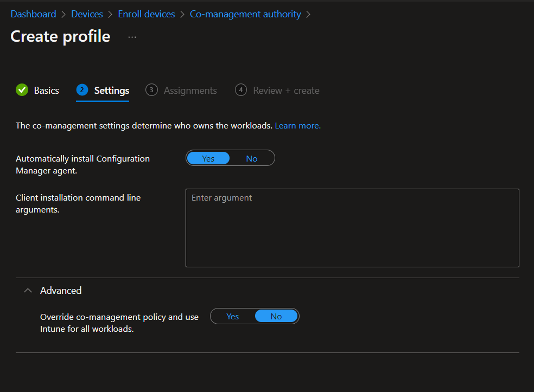Viewport: 534px width, 392px height.
Task: Collapse the Advanced section using its chevron
Action: (x=28, y=291)
